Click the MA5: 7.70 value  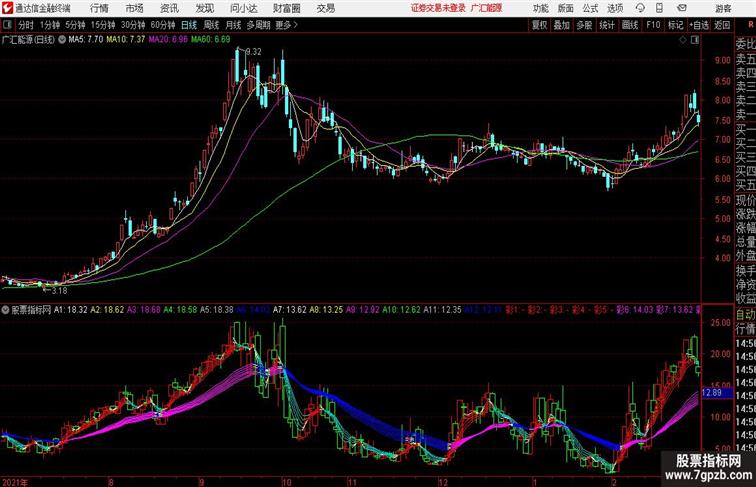click(x=86, y=40)
